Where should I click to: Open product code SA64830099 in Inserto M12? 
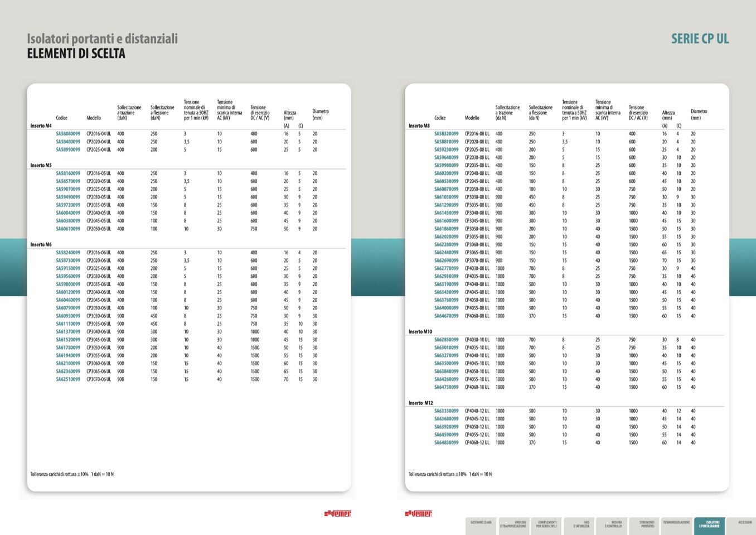[446, 442]
